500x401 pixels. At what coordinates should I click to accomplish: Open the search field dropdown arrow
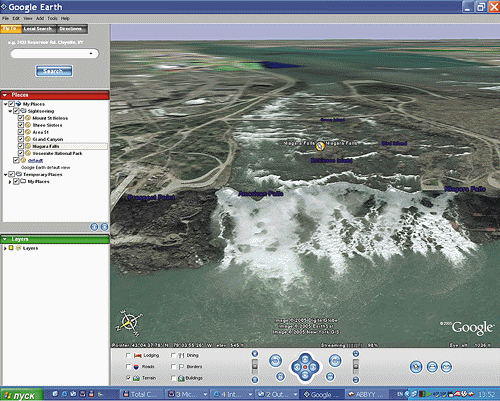coord(91,53)
